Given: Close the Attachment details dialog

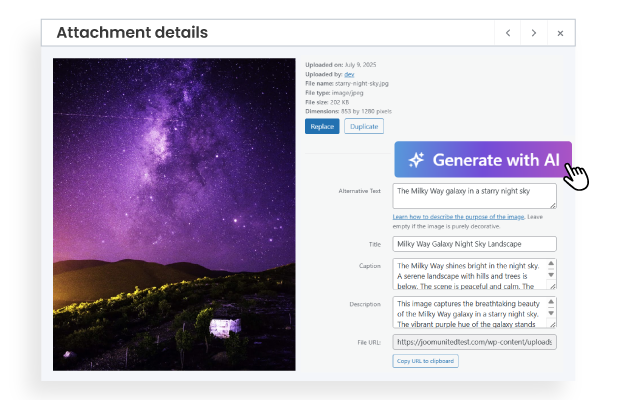Looking at the screenshot, I should 560,33.
